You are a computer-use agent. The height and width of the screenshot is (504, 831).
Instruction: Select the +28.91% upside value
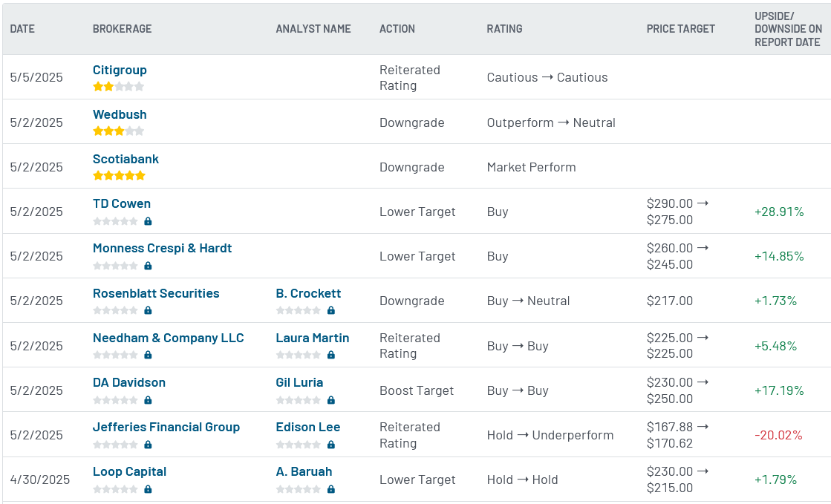coord(779,212)
